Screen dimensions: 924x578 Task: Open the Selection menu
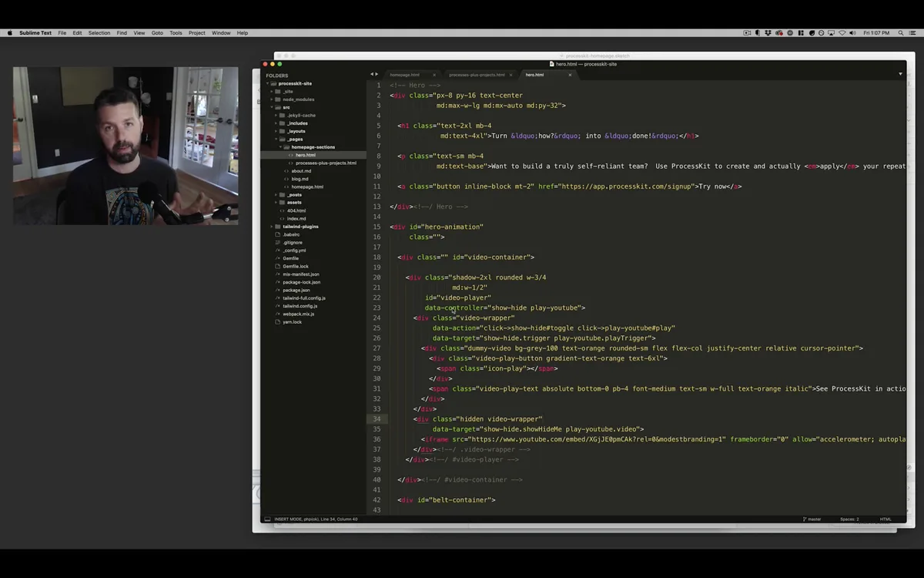click(99, 33)
